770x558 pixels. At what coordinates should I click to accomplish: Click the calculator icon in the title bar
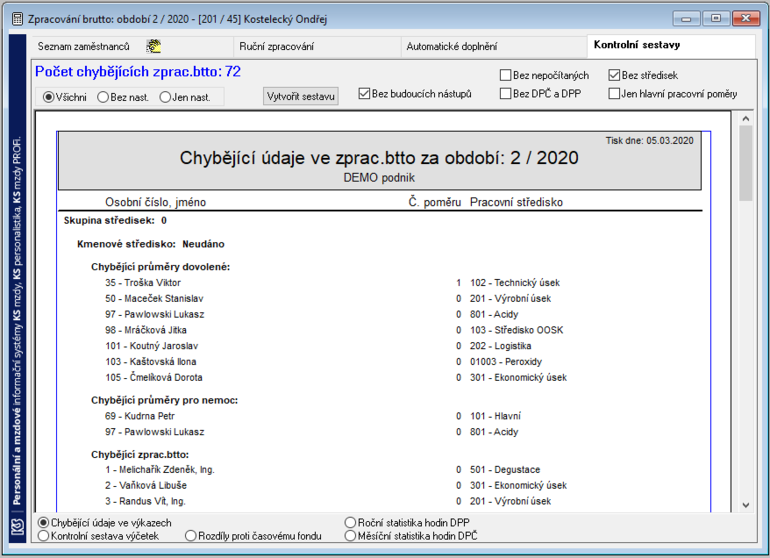coord(18,19)
